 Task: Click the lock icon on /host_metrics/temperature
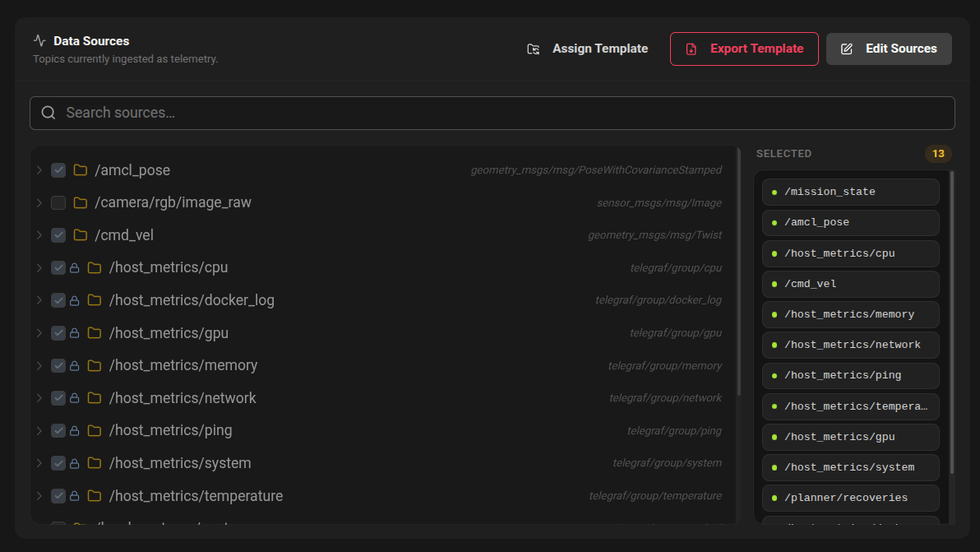coord(74,496)
